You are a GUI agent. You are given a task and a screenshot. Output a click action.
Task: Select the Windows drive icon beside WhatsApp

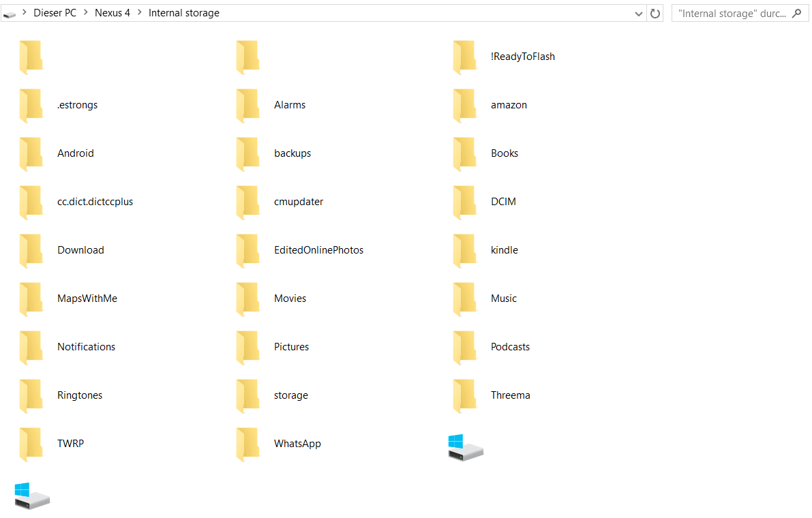click(x=466, y=448)
